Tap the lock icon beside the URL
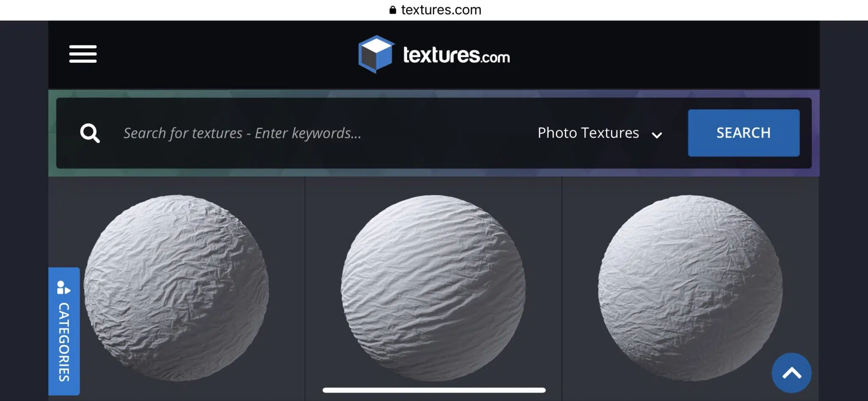The image size is (868, 401). coord(392,10)
